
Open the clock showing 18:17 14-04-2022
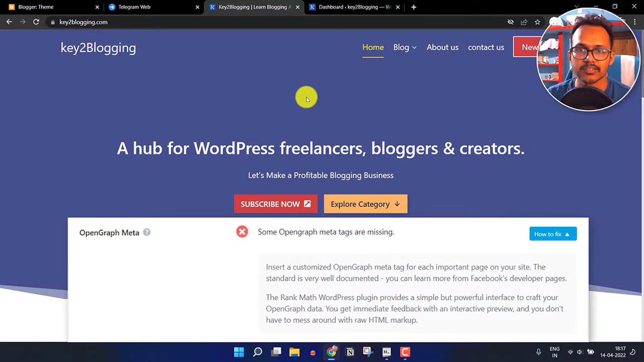tap(613, 352)
